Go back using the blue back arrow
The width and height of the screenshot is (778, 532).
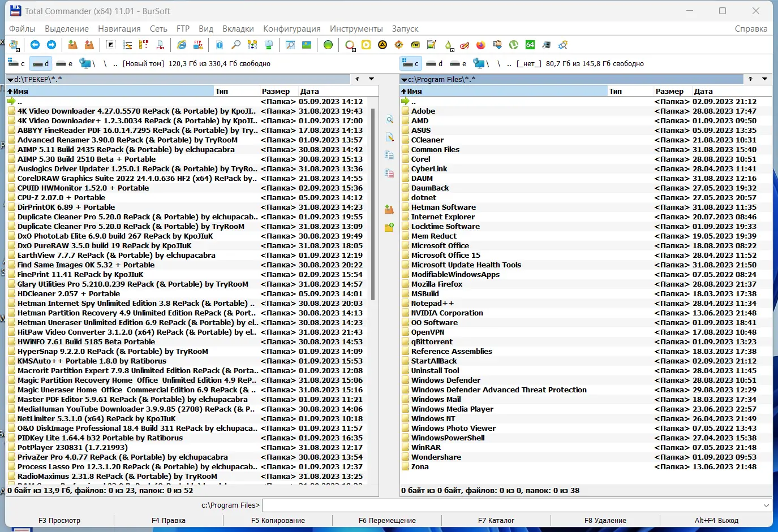[35, 45]
